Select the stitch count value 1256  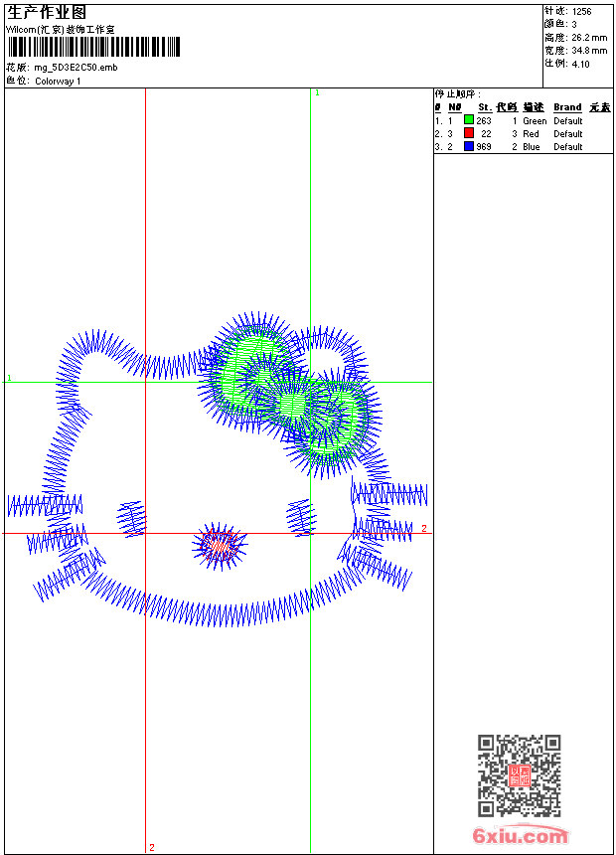tap(581, 12)
